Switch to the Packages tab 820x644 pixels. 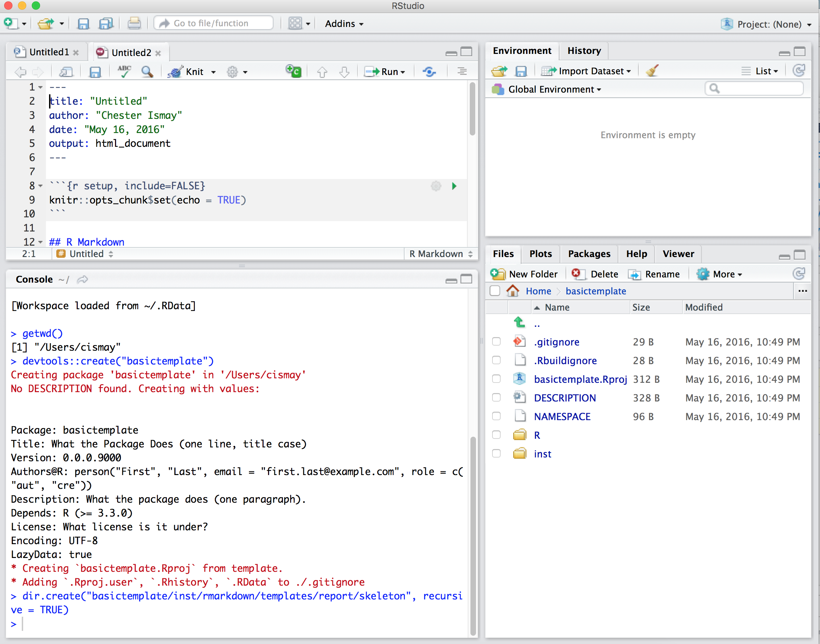(589, 254)
